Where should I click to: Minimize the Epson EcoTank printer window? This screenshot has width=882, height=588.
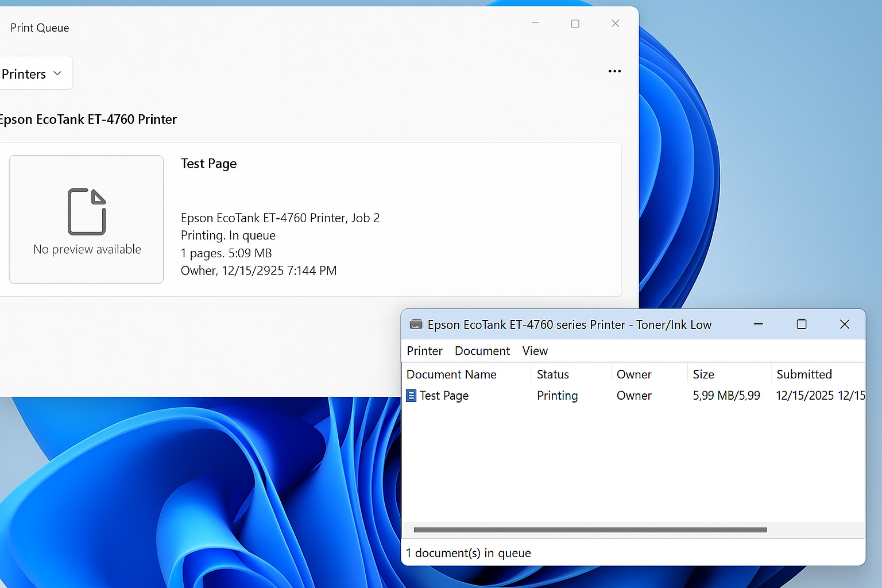click(759, 324)
